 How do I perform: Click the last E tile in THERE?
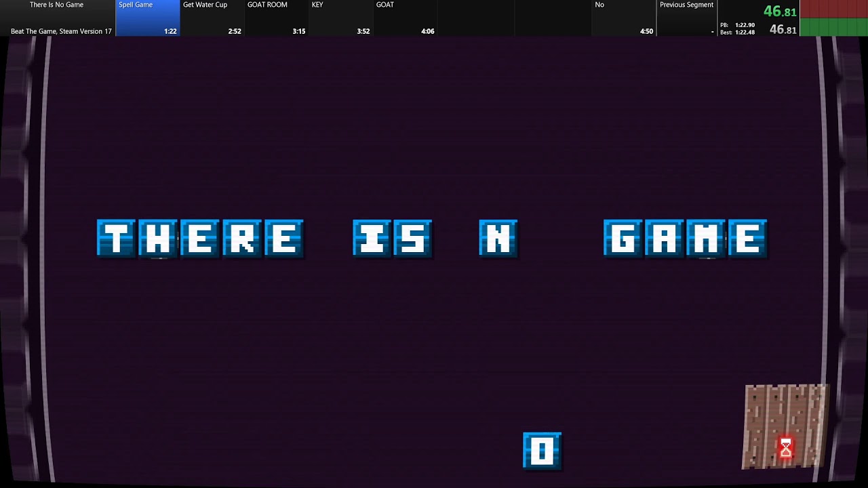click(x=284, y=239)
